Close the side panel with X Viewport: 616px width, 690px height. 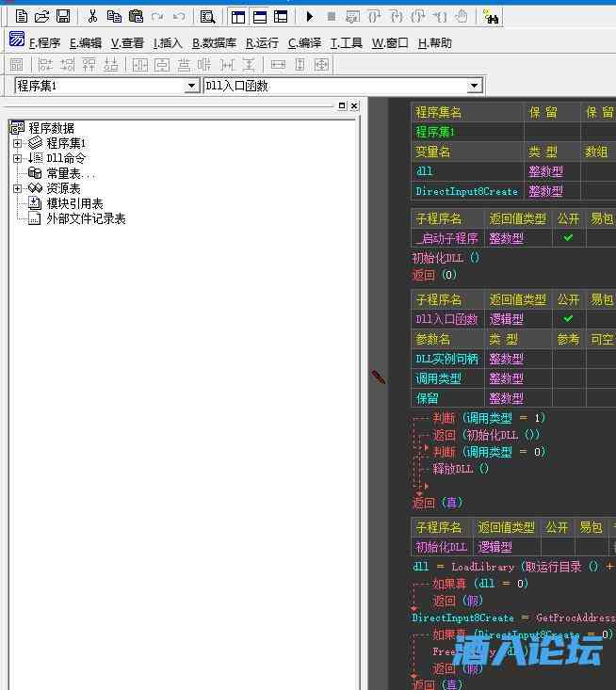pyautogui.click(x=354, y=105)
